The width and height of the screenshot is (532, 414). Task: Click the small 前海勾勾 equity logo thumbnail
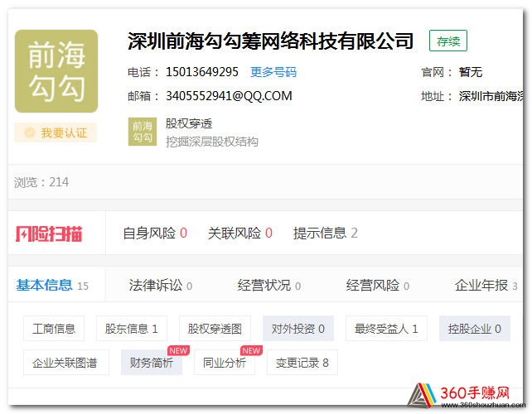(143, 132)
